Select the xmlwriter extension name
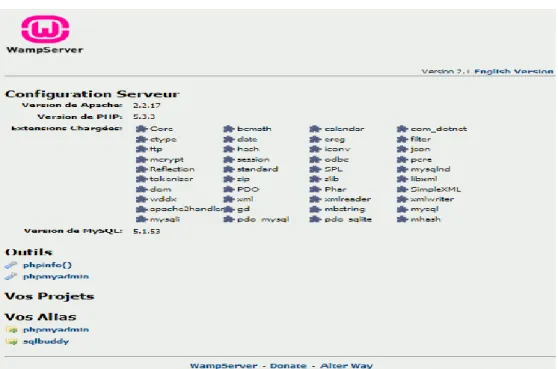The height and width of the screenshot is (369, 558). [x=432, y=199]
